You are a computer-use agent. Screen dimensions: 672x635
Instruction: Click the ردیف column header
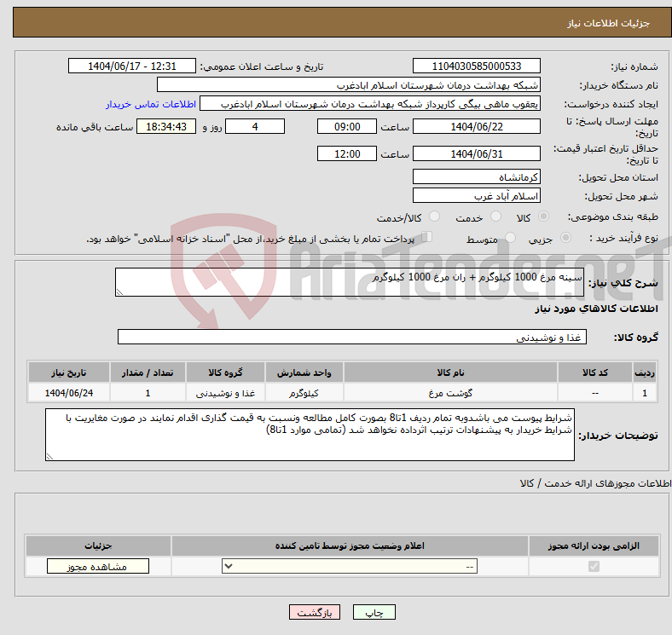(645, 372)
